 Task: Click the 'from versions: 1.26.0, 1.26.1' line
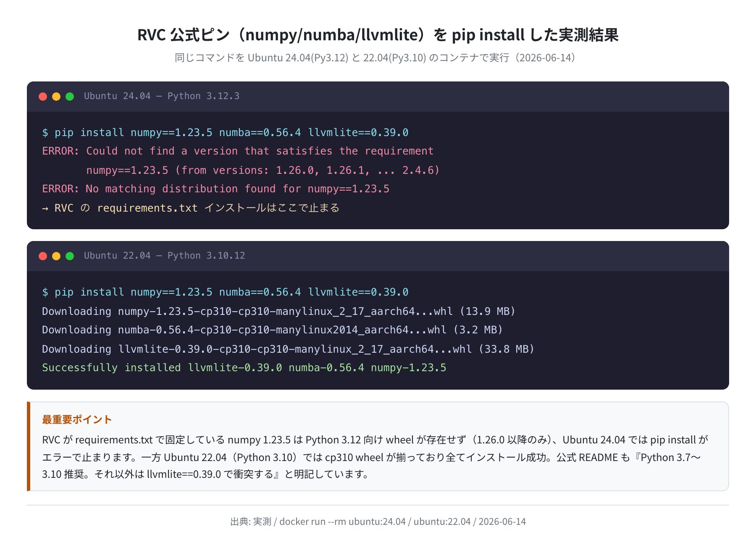tap(263, 170)
